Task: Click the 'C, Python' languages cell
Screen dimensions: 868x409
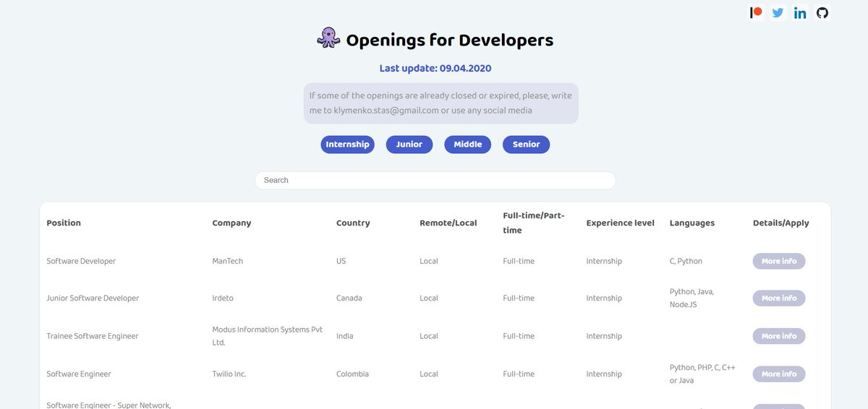Action: click(686, 261)
